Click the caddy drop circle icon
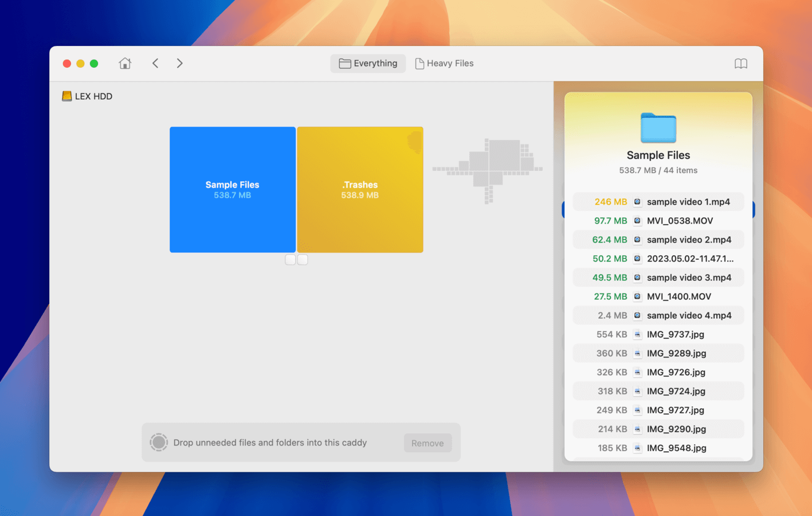 (159, 442)
